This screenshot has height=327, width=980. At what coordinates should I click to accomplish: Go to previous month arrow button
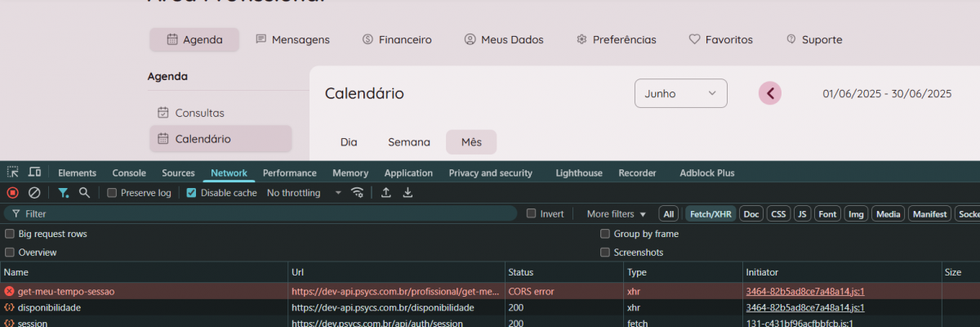[769, 94]
